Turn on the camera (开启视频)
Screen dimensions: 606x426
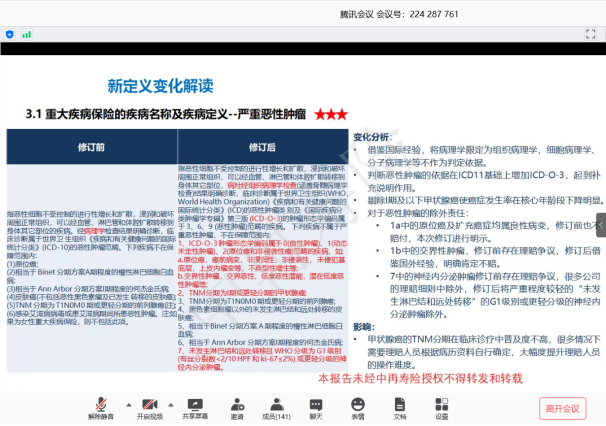[149, 407]
